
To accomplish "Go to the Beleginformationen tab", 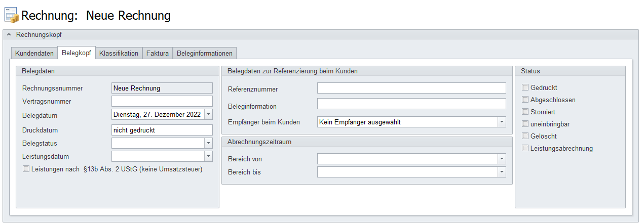I will [x=205, y=53].
